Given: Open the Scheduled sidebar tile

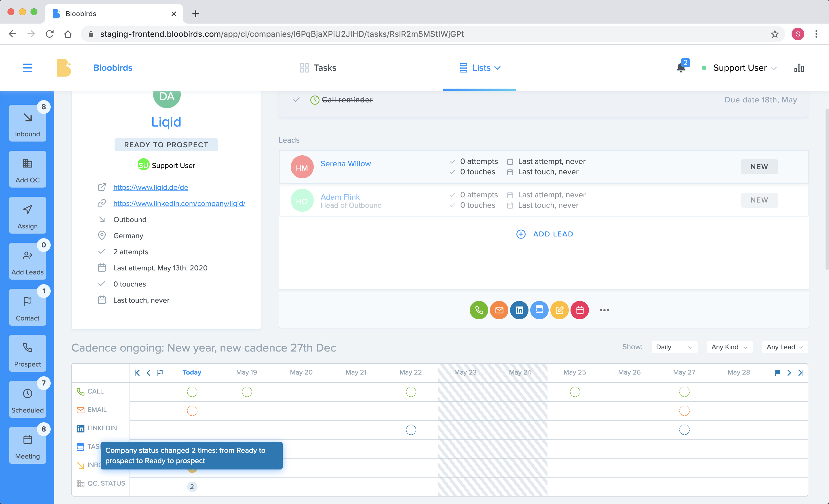Looking at the screenshot, I should [28, 400].
